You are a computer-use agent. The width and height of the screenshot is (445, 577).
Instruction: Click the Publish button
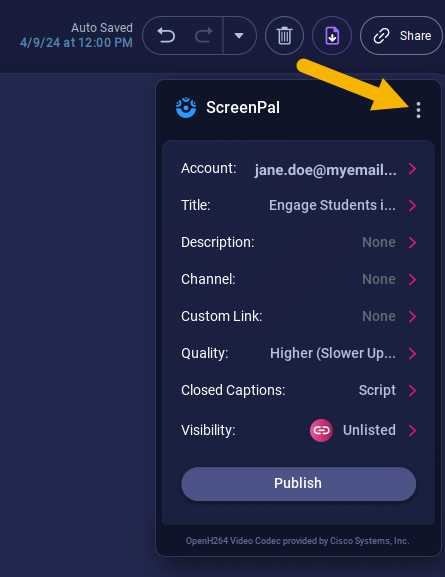(x=299, y=484)
